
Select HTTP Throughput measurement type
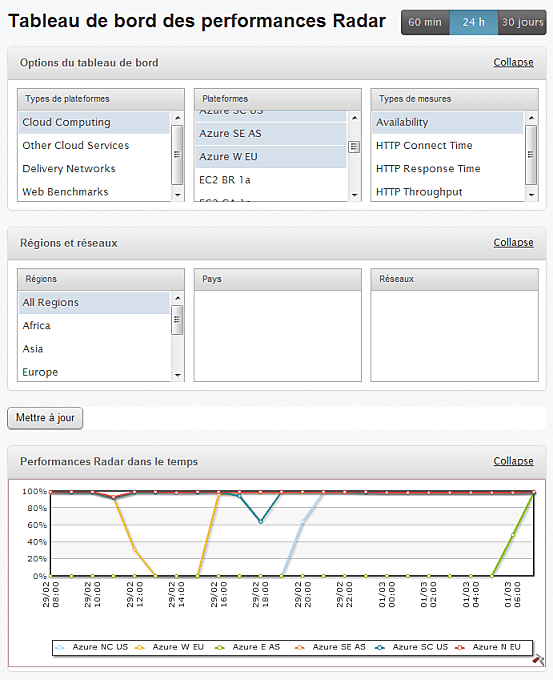tap(447, 191)
